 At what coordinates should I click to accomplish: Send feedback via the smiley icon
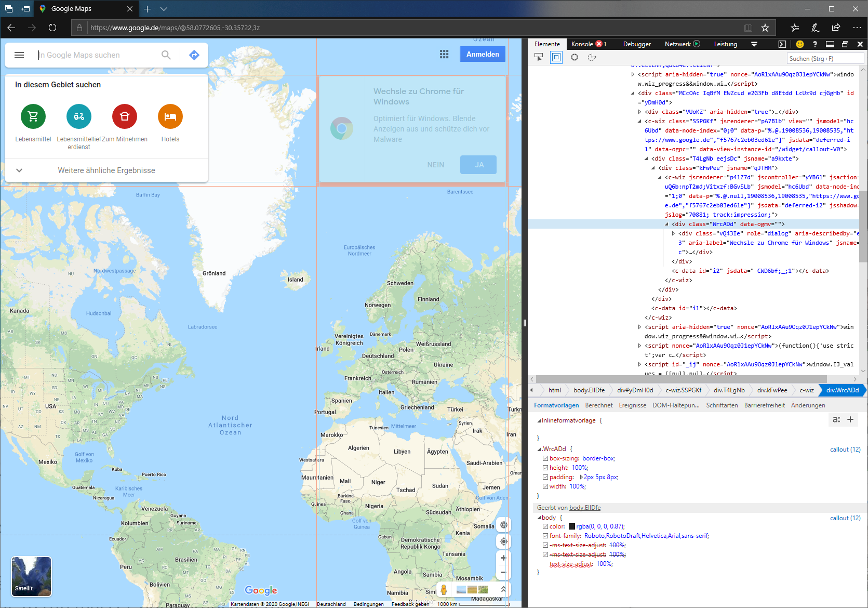pyautogui.click(x=800, y=44)
